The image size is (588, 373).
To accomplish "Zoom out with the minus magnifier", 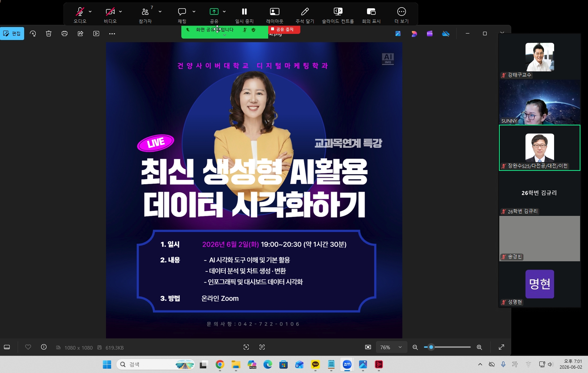I will pos(415,347).
